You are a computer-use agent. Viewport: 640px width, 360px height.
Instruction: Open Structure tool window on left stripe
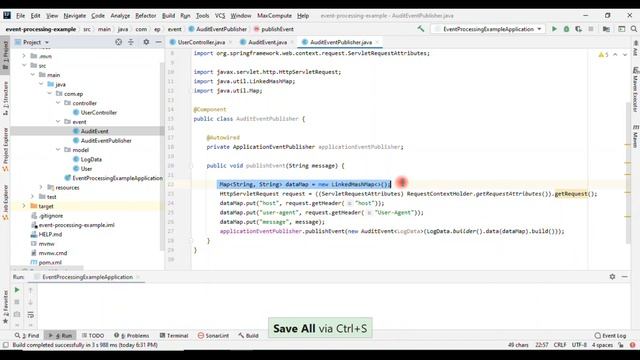(x=5, y=98)
